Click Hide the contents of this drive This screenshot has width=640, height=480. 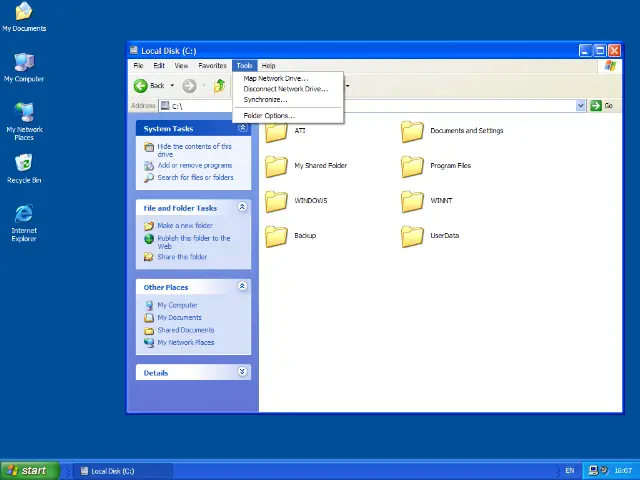coord(194,150)
